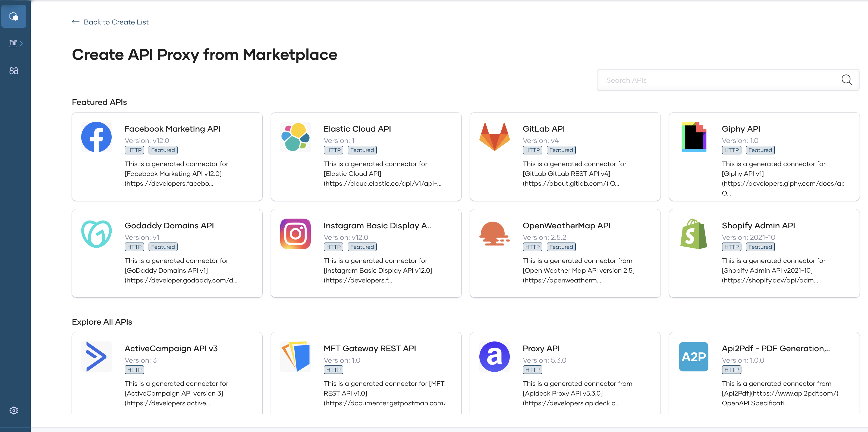Open Proxy API title
Image resolution: width=868 pixels, height=432 pixels.
541,348
